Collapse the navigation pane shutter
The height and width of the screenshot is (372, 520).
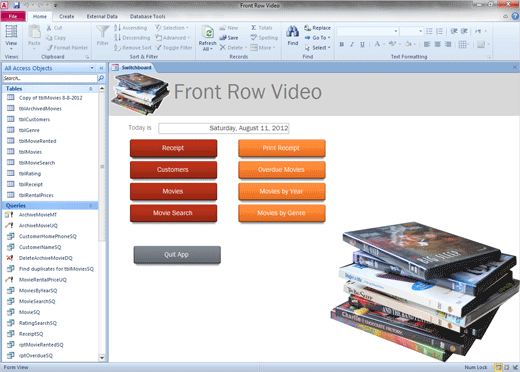tap(101, 68)
